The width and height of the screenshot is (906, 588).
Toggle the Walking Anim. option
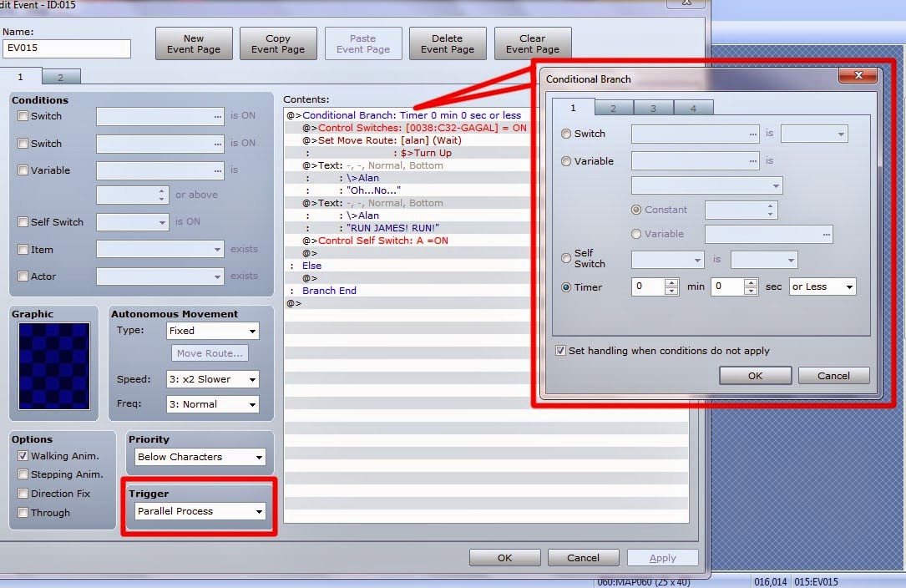[x=23, y=455]
